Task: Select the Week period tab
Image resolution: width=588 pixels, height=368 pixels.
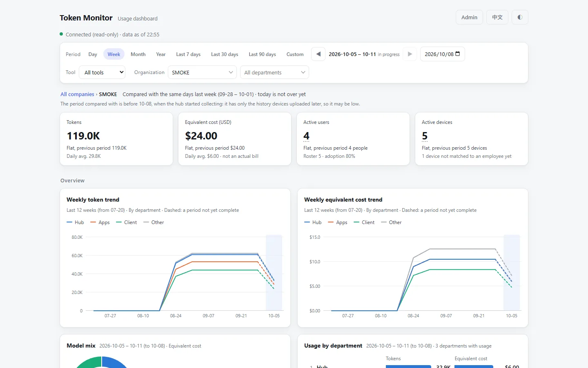Action: point(114,54)
